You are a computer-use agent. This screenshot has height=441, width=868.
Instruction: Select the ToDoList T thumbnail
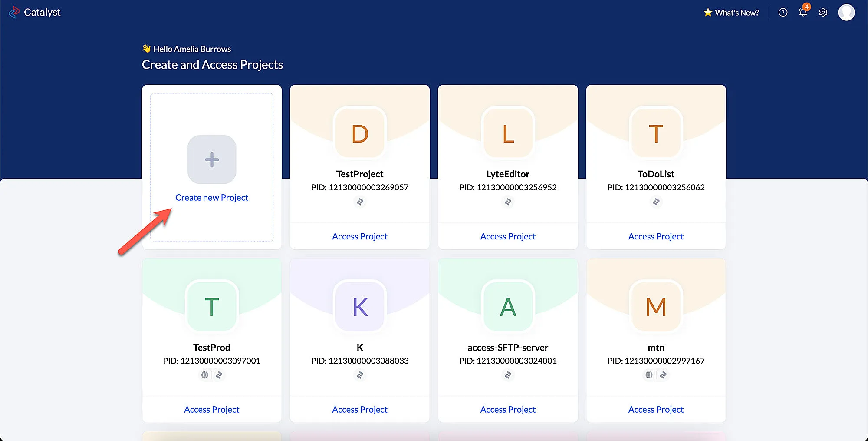656,133
